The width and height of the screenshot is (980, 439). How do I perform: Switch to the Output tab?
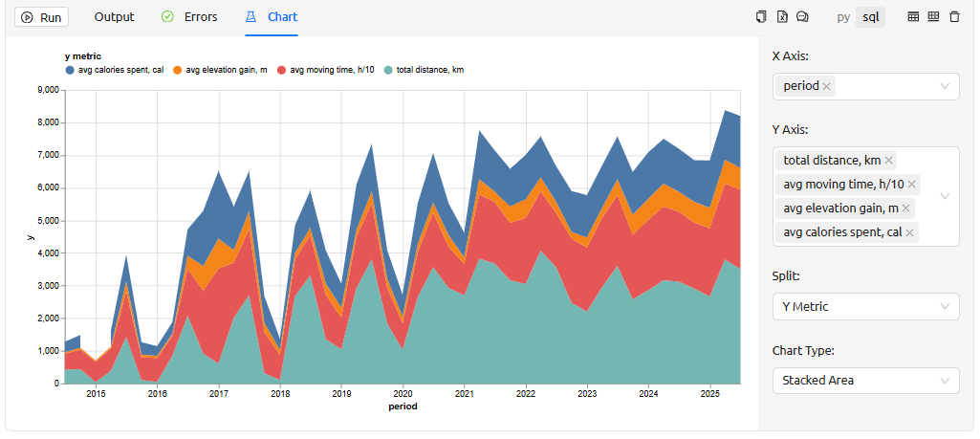pyautogui.click(x=114, y=17)
